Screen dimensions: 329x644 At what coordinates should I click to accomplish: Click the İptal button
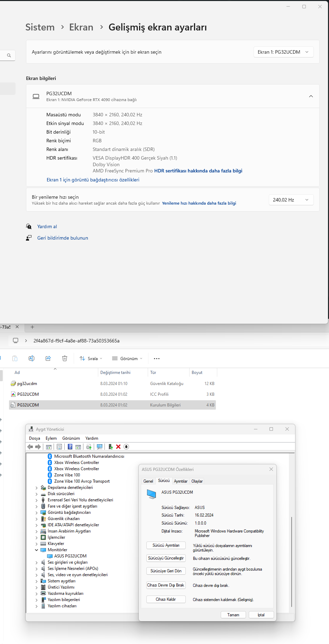coord(261,615)
